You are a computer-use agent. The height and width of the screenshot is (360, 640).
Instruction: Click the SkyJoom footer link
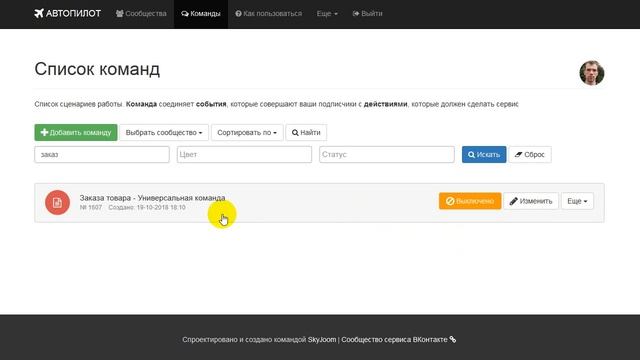[322, 339]
